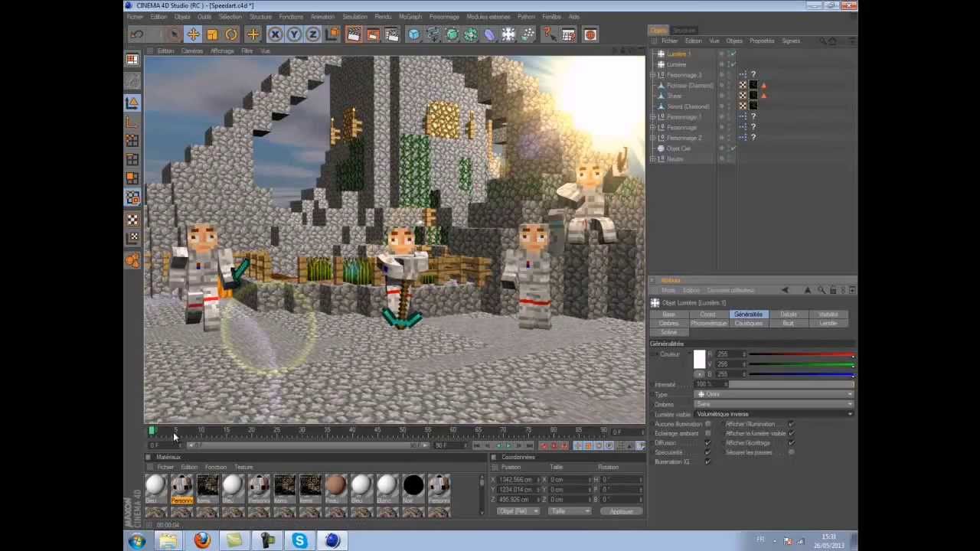Click Appliquer button in Coordonnées

pos(621,511)
